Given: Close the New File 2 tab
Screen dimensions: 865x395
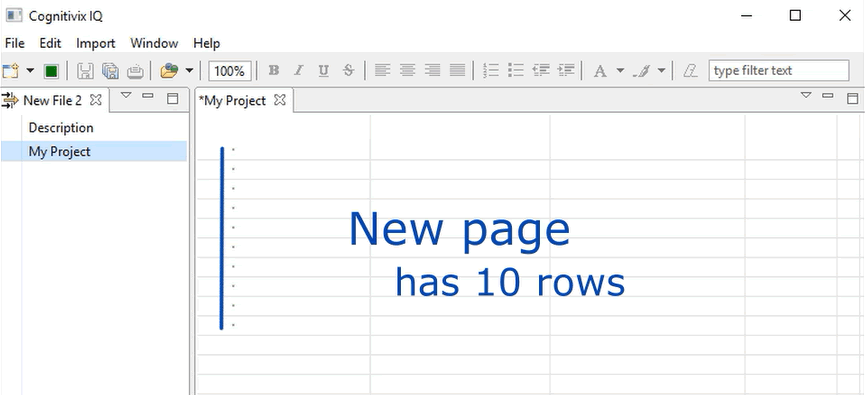Looking at the screenshot, I should coord(96,100).
